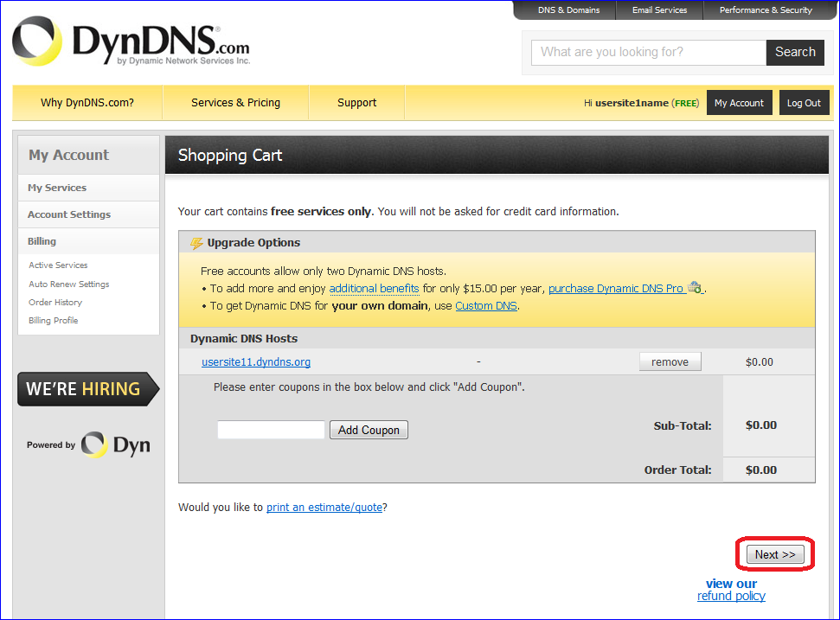This screenshot has height=620, width=840.
Task: Open the Email Services tab
Action: [659, 10]
